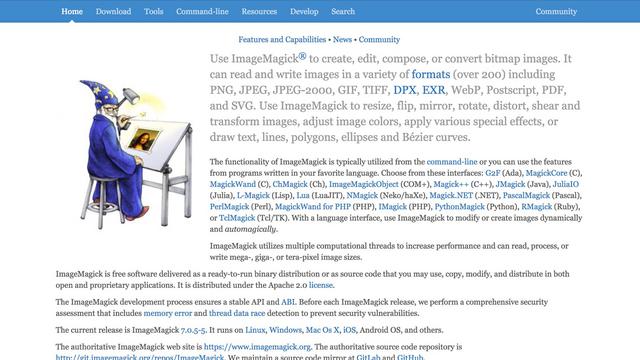This screenshot has width=640, height=360.
Task: Visit the MagickCore interface link
Action: [546, 173]
